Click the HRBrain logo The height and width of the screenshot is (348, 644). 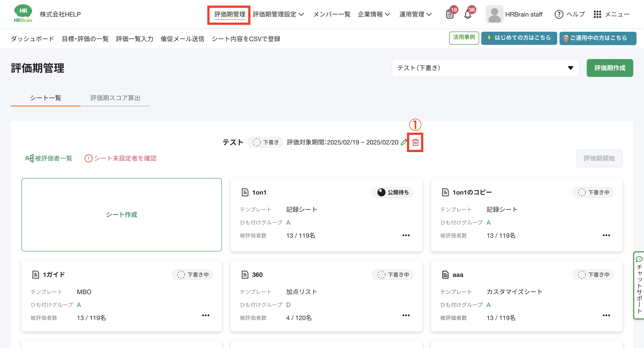23,14
